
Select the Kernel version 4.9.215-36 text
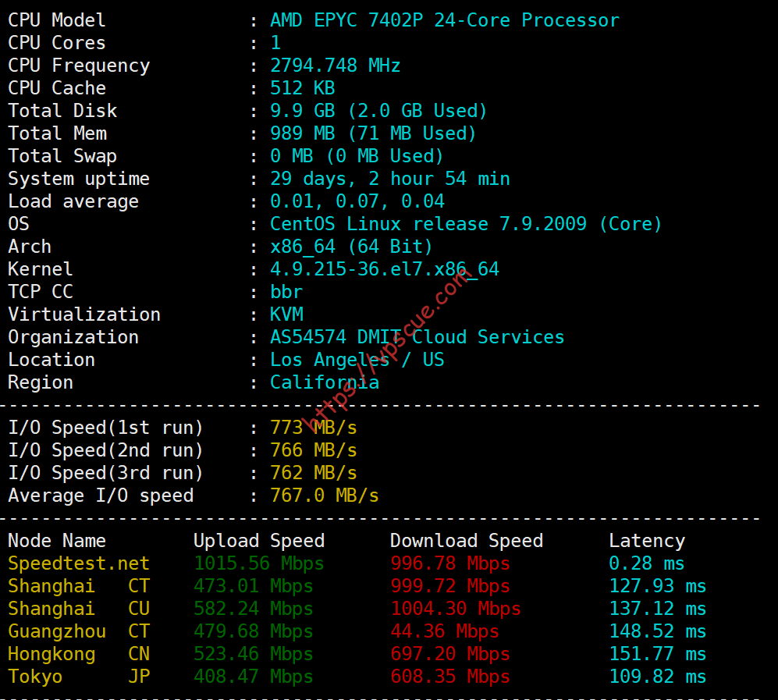click(x=384, y=269)
